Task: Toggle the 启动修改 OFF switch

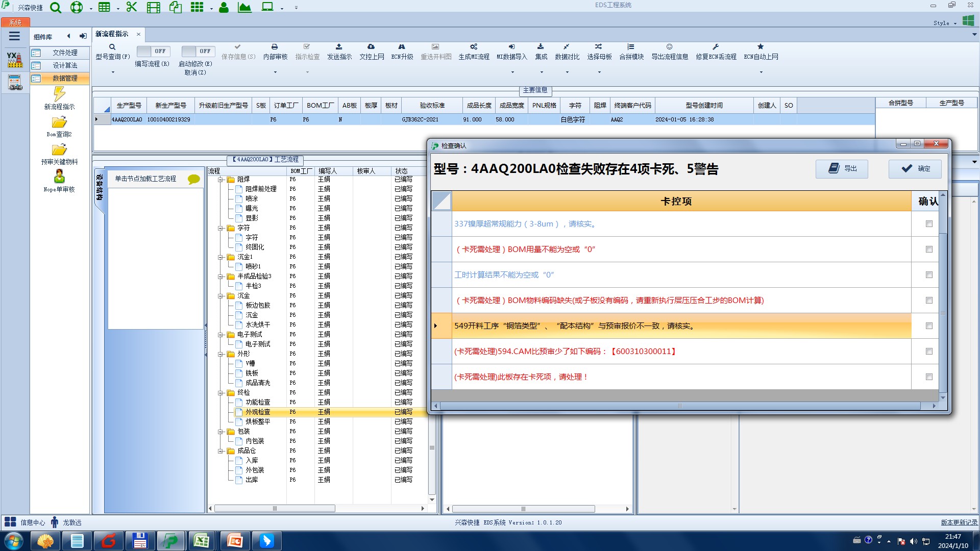Action: [197, 52]
